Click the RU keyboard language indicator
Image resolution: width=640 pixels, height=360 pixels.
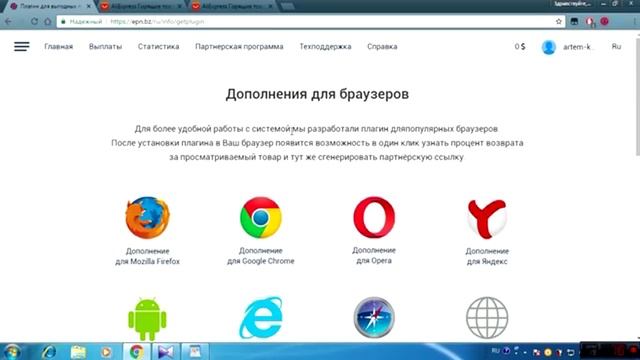point(496,351)
